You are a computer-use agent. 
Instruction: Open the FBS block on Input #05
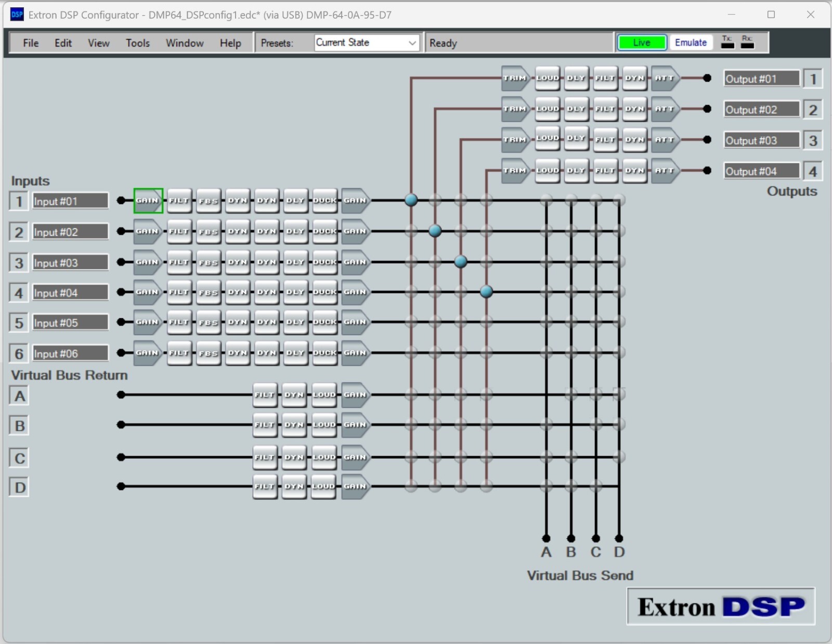(x=208, y=322)
